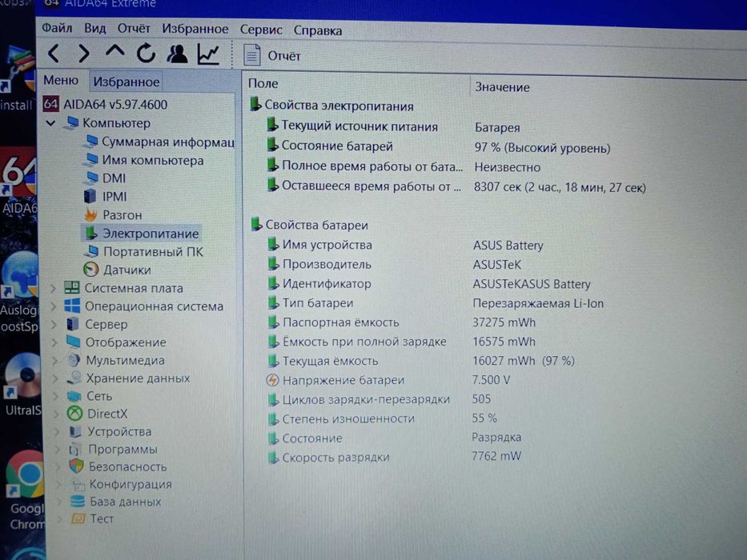Select Свойства батареи group row
The image size is (747, 560).
tap(310, 225)
